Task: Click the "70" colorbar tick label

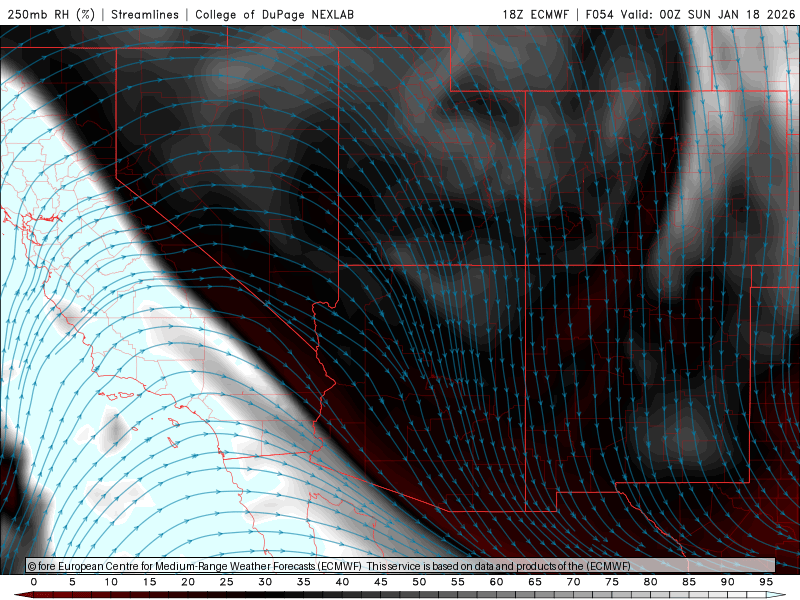Action: pyautogui.click(x=573, y=582)
